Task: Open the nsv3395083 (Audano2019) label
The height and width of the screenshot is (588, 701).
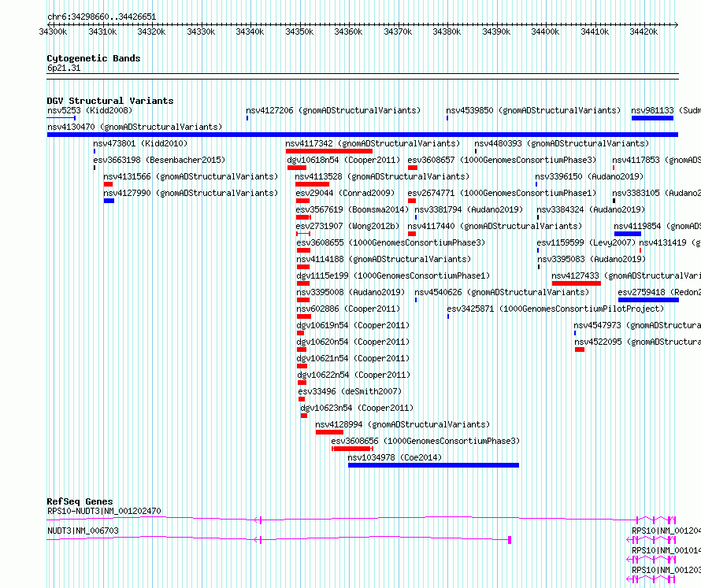Action: click(x=592, y=259)
